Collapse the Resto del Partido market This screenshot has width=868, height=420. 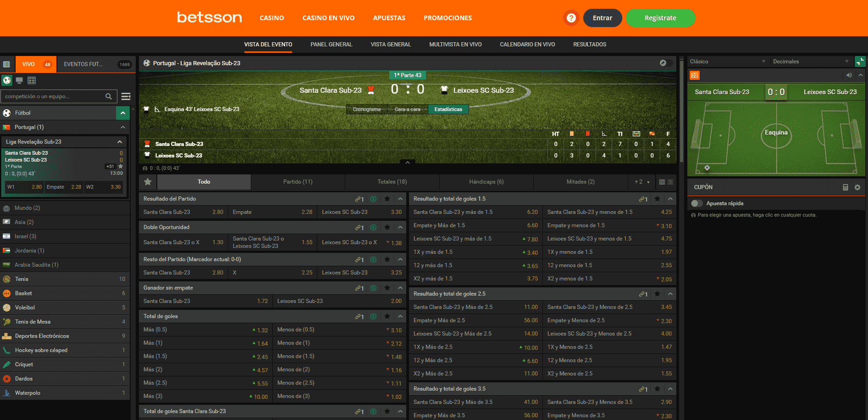pyautogui.click(x=400, y=259)
